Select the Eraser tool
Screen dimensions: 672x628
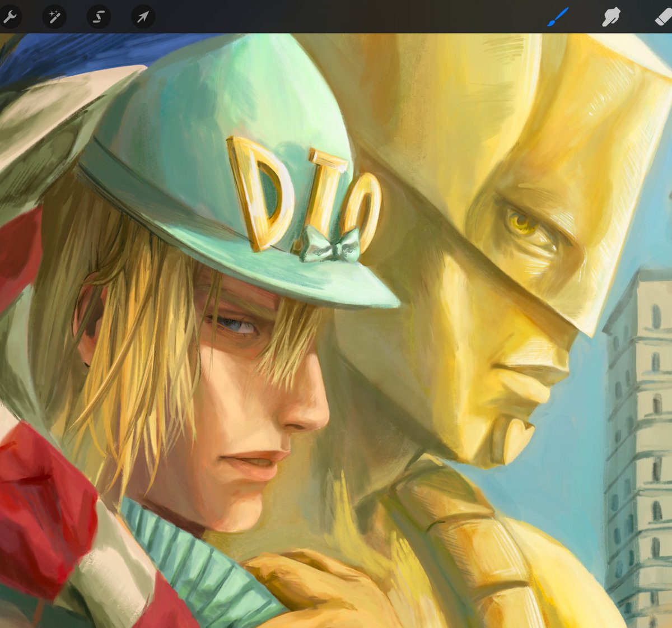663,17
